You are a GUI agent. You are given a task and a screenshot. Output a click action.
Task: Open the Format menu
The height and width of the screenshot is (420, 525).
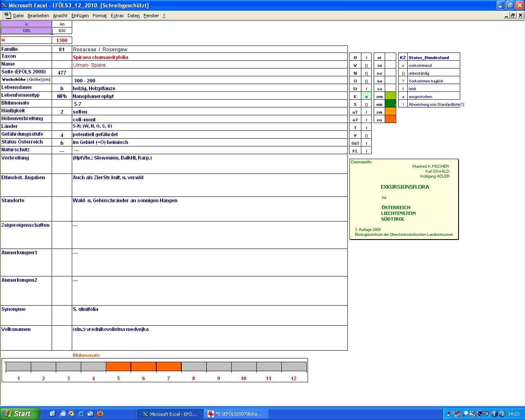click(x=100, y=16)
